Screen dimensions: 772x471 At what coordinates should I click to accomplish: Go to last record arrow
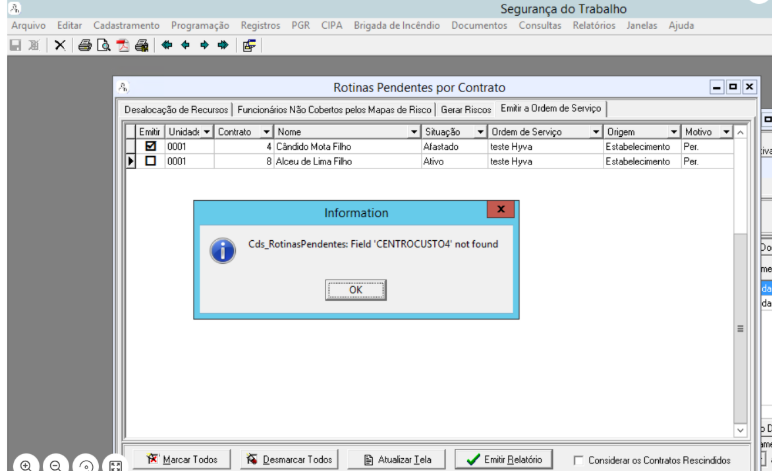(x=222, y=45)
